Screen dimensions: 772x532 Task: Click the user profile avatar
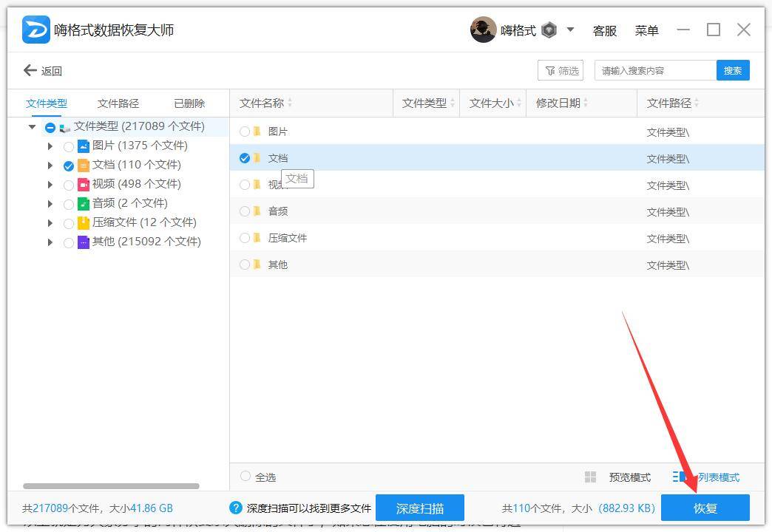(483, 30)
